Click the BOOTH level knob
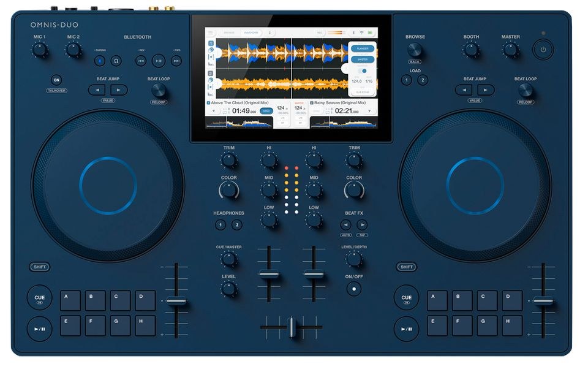Viewport: 588px width, 369px height. coord(470,50)
